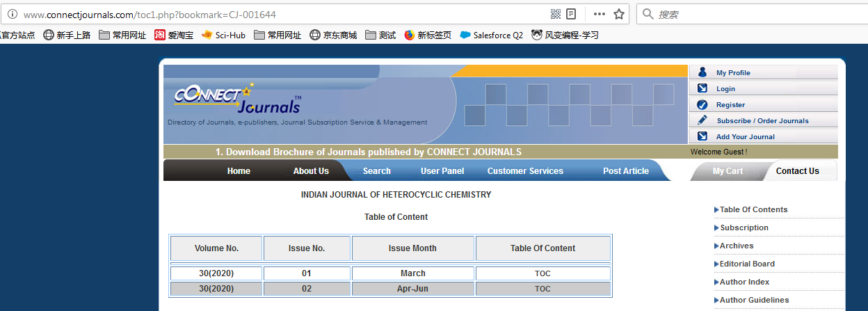Click the Login arrow icon
Image resolution: width=868 pixels, height=311 pixels.
click(x=702, y=88)
